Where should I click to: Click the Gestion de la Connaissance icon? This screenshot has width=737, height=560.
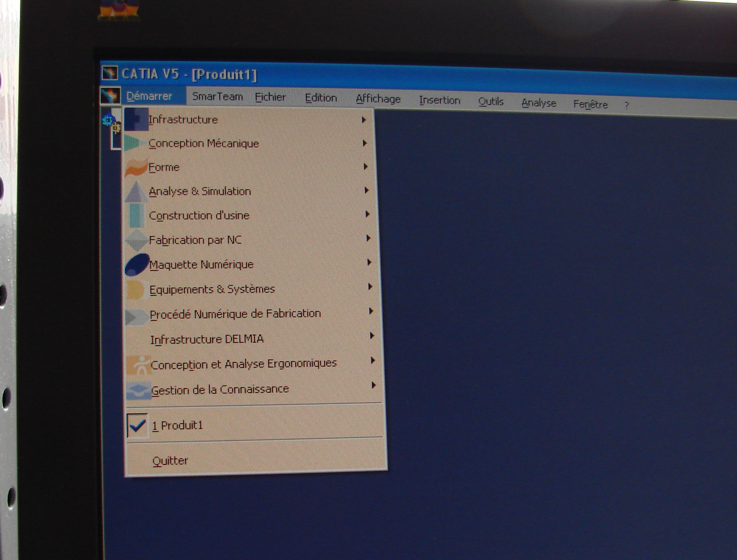[x=139, y=390]
